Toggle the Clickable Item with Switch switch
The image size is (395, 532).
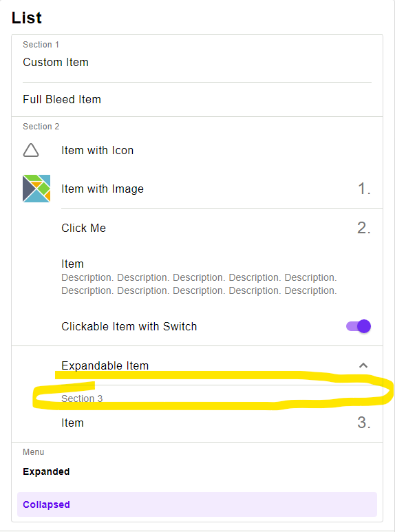pyautogui.click(x=359, y=326)
